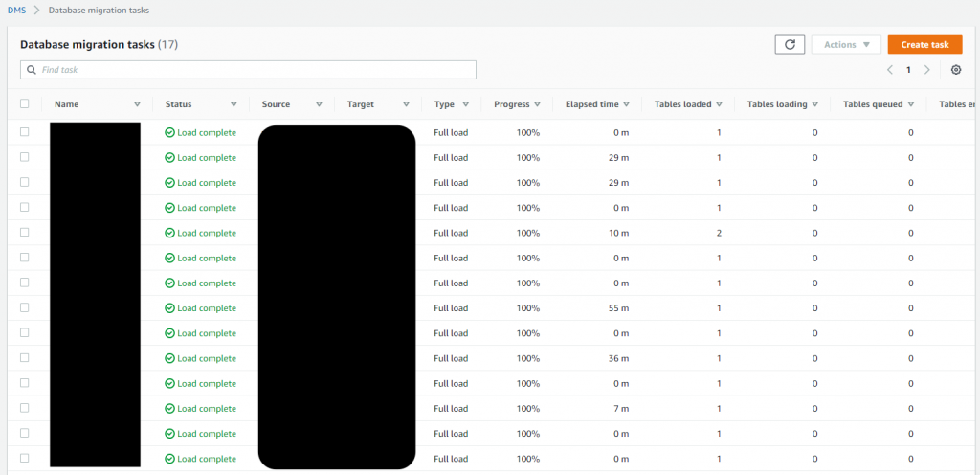This screenshot has height=475, width=980.
Task: Open table preferences gear icon
Action: (x=956, y=70)
